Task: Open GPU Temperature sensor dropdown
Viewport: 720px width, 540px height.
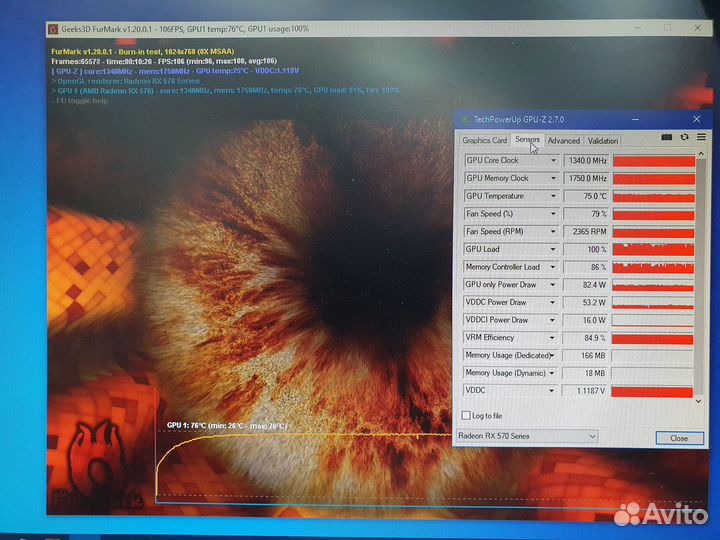Action: (x=553, y=196)
